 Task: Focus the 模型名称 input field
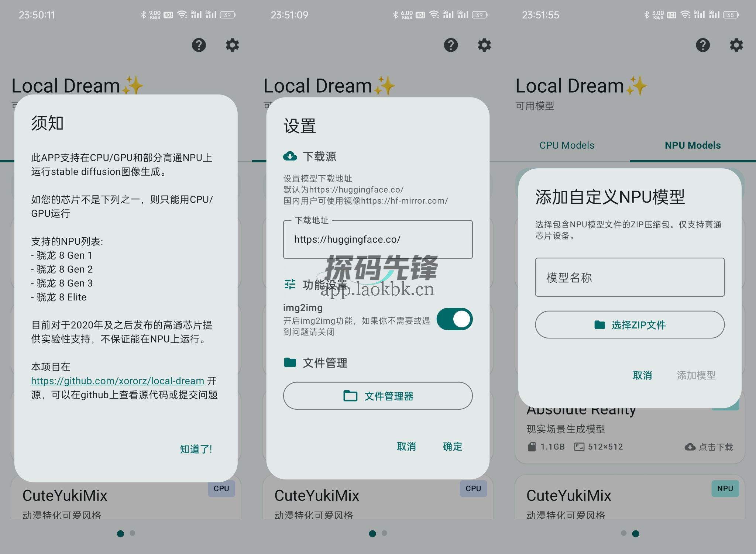[630, 278]
